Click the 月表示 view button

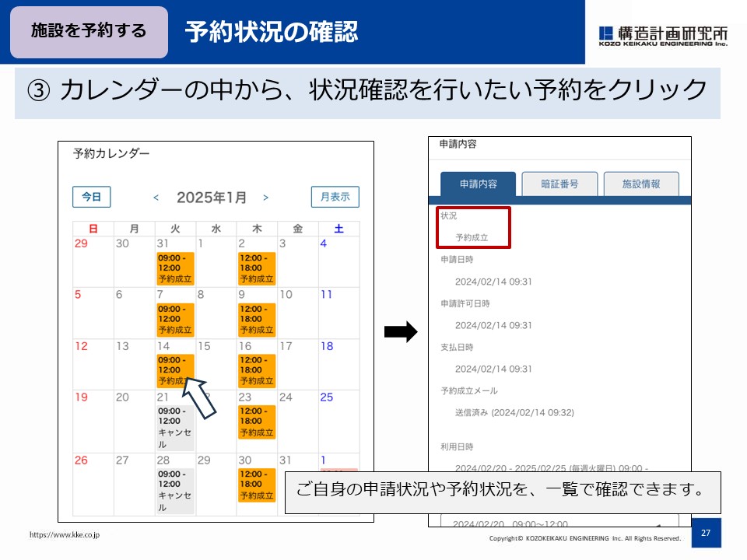coord(335,197)
